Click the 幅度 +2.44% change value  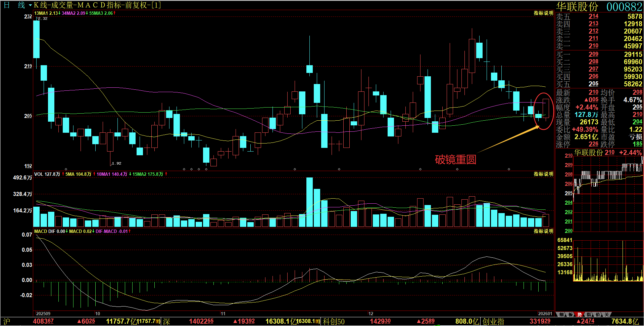click(x=587, y=107)
